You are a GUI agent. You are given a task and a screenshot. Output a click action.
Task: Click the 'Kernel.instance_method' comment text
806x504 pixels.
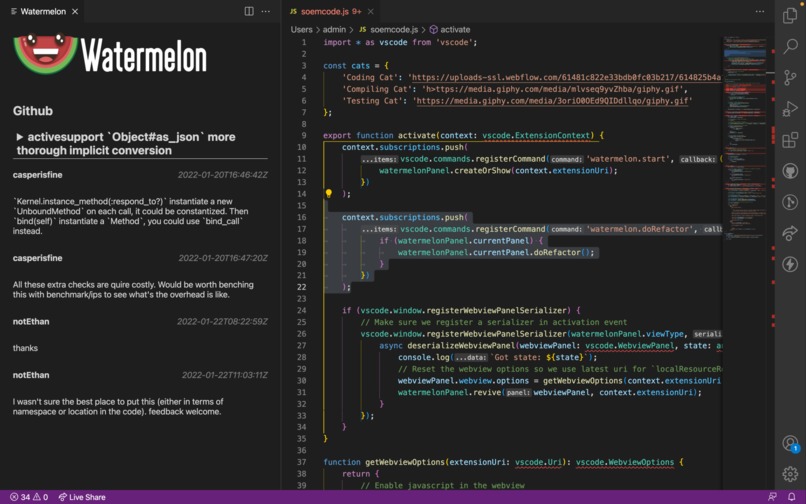(x=131, y=216)
